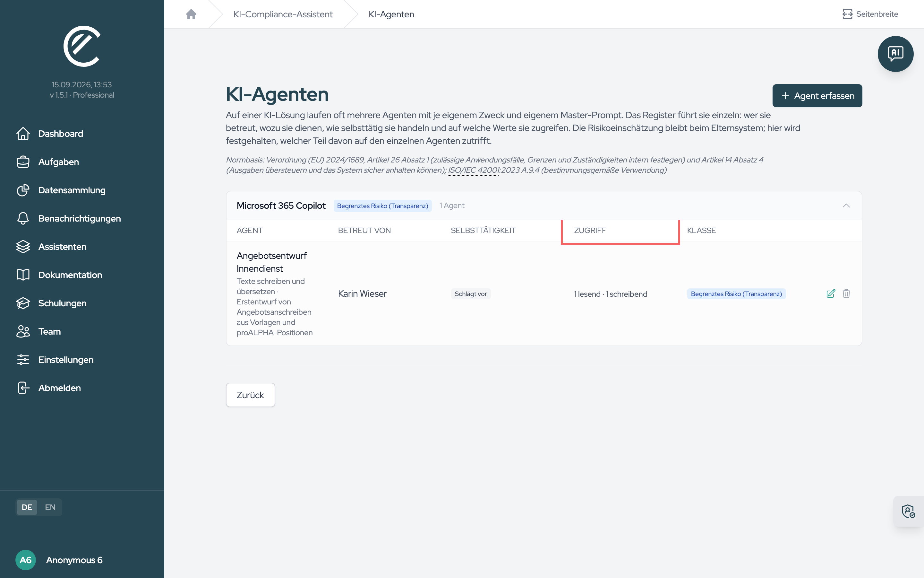Click the SELBSTTÄTIGKEIT column header
This screenshot has height=578, width=924.
tap(483, 231)
